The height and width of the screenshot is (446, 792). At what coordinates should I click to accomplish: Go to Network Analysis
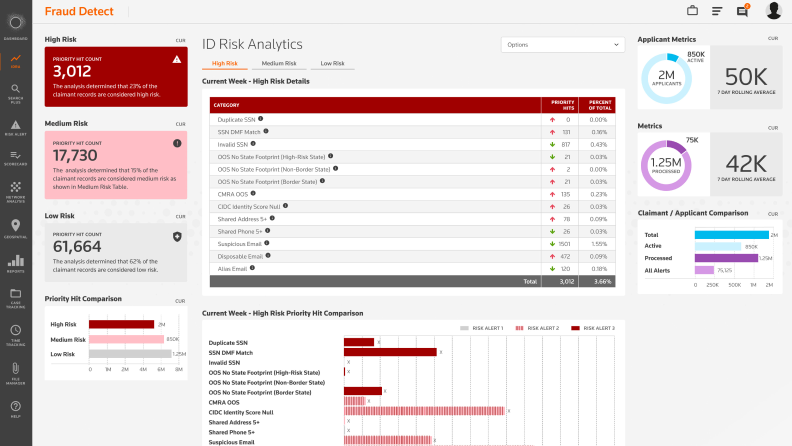coord(15,190)
